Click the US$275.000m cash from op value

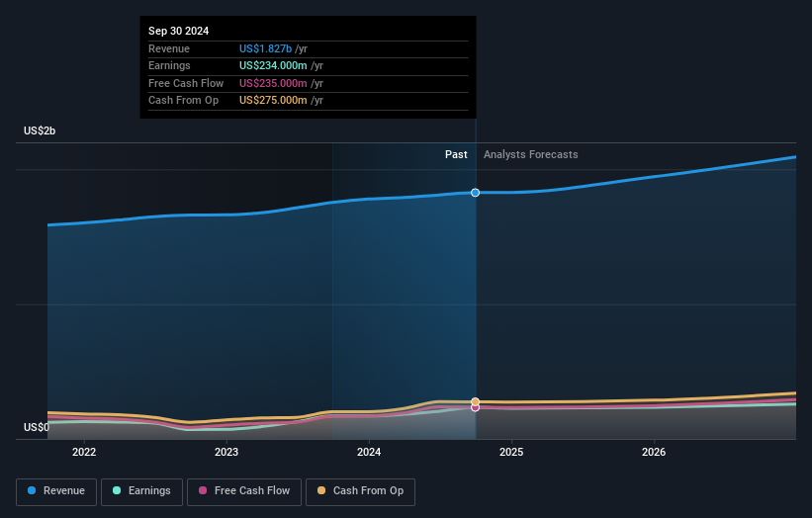273,101
